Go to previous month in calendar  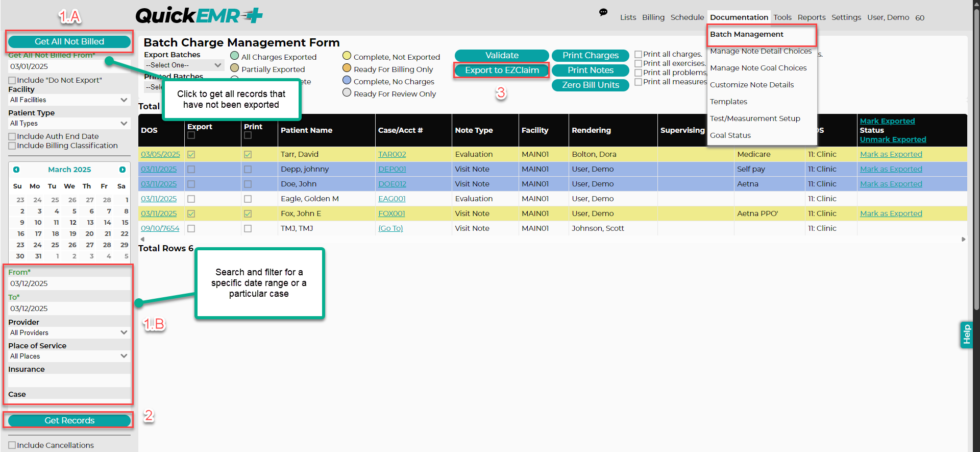(16, 170)
